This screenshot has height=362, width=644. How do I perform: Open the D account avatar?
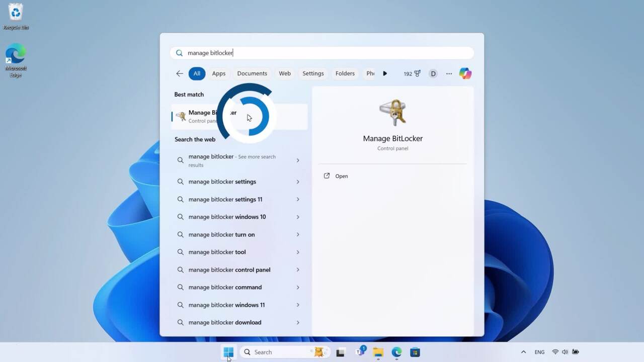[x=433, y=73]
